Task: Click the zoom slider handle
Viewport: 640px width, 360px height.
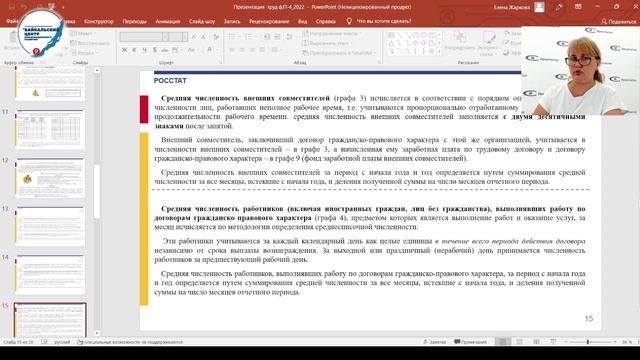Action: (588, 342)
